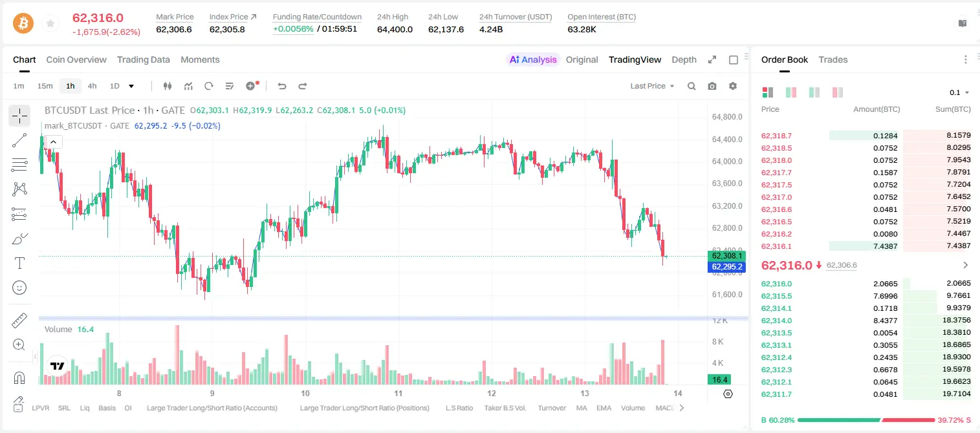Open the Coin Overview tab
This screenshot has width=980, height=433.
[76, 59]
